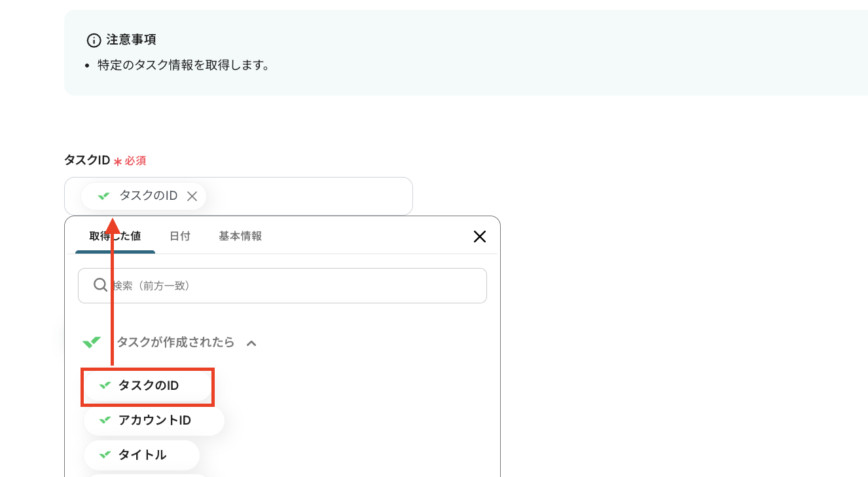Viewport: 868px width, 477px height.
Task: Choose the タスクのID value from the list
Action: pyautogui.click(x=147, y=386)
